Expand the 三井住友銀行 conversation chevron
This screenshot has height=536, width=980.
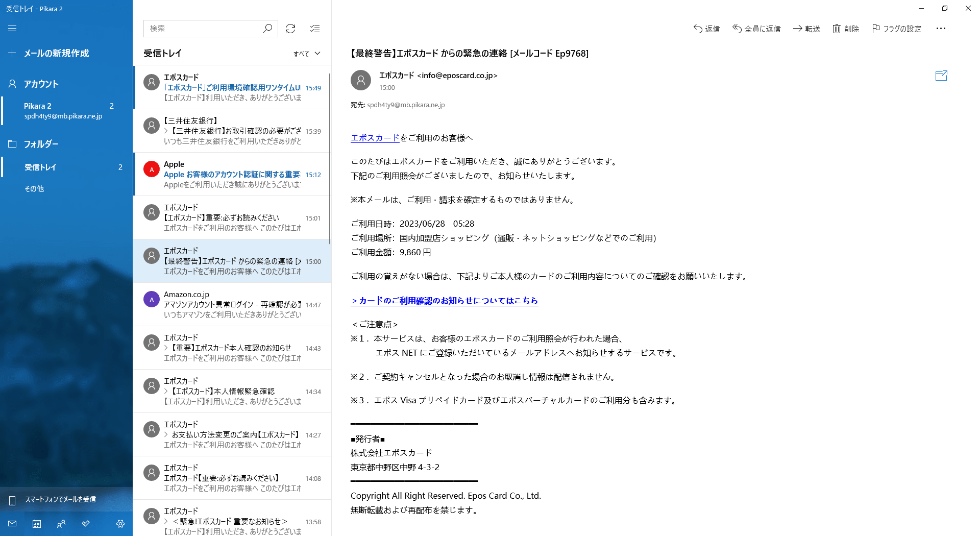(166, 131)
